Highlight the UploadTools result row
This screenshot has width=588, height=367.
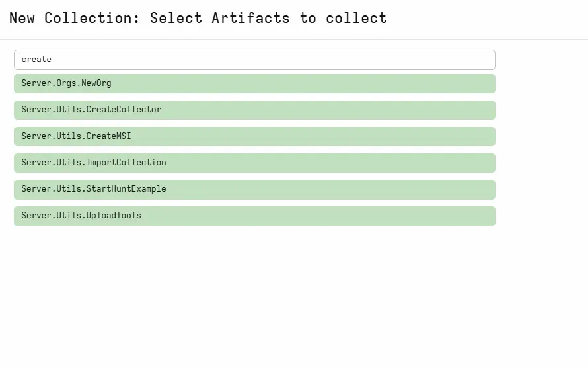(254, 216)
